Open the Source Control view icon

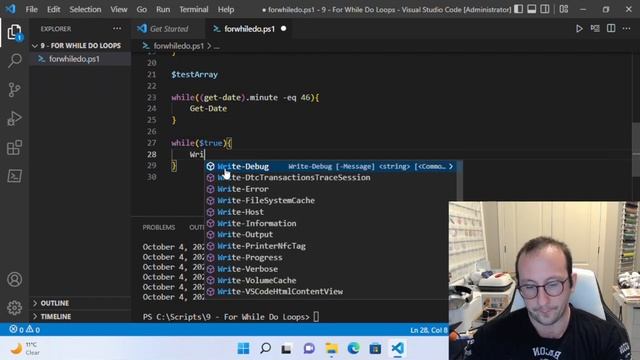coord(14,89)
